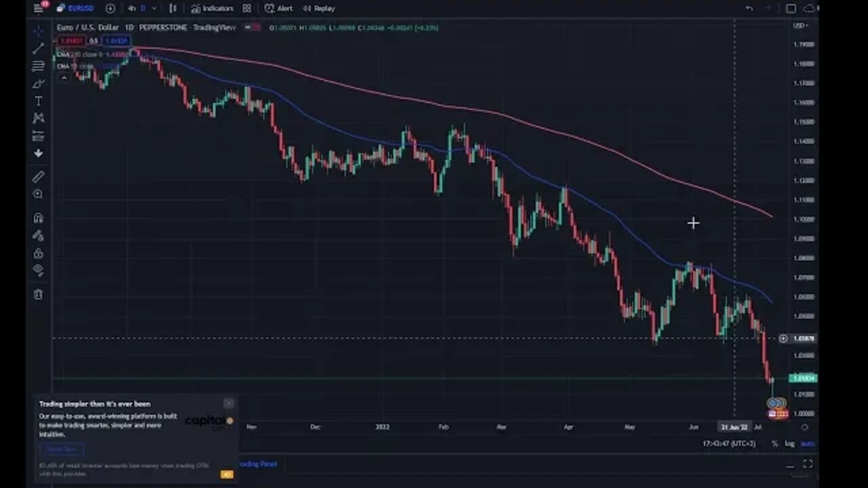Open time axis settings circle icon
868x488 pixels.
pos(804,427)
